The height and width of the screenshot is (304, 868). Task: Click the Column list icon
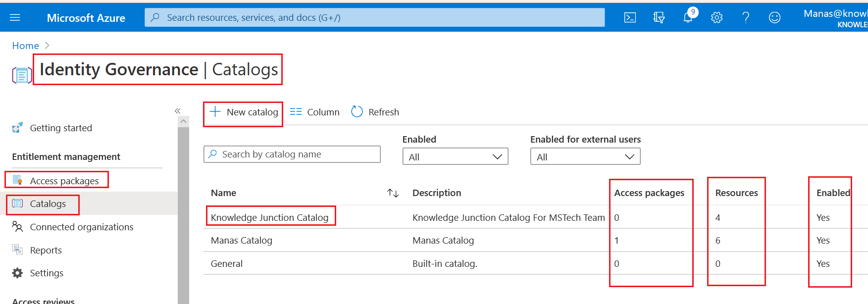(x=296, y=111)
